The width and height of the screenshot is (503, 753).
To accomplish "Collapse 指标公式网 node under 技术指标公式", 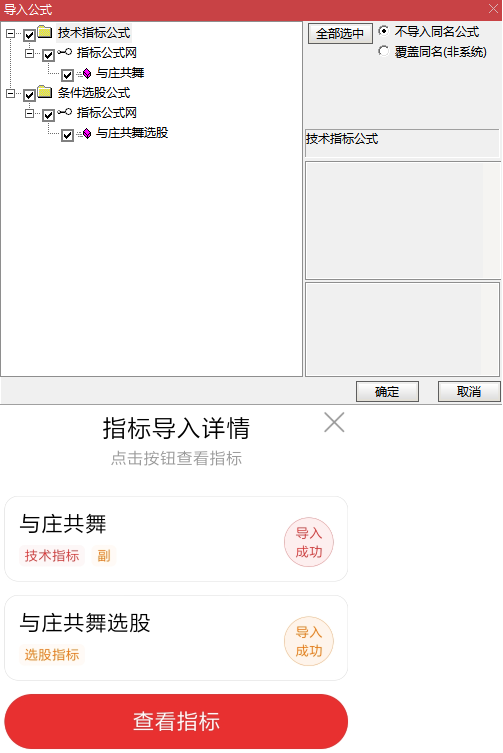I will point(30,53).
